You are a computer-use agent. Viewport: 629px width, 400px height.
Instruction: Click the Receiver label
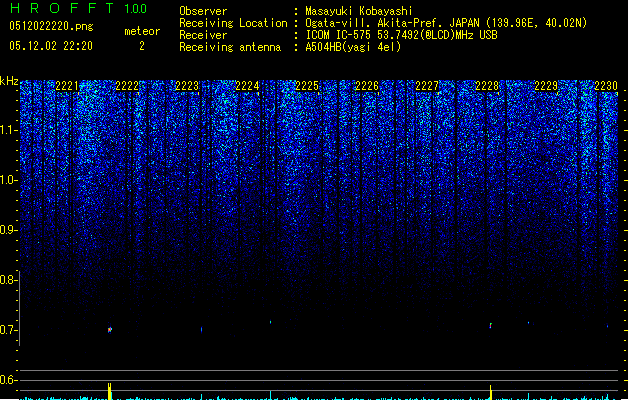click(203, 35)
